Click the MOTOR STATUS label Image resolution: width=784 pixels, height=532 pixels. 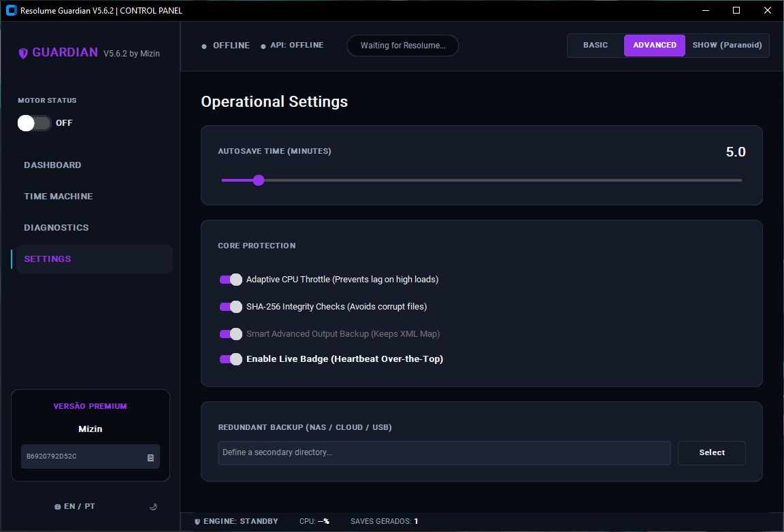pos(47,101)
